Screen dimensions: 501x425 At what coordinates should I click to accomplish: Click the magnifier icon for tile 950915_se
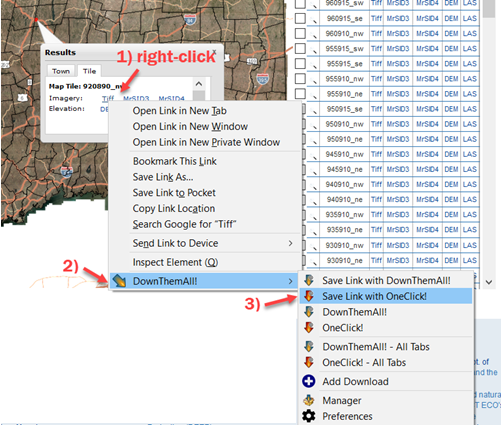tap(313, 110)
